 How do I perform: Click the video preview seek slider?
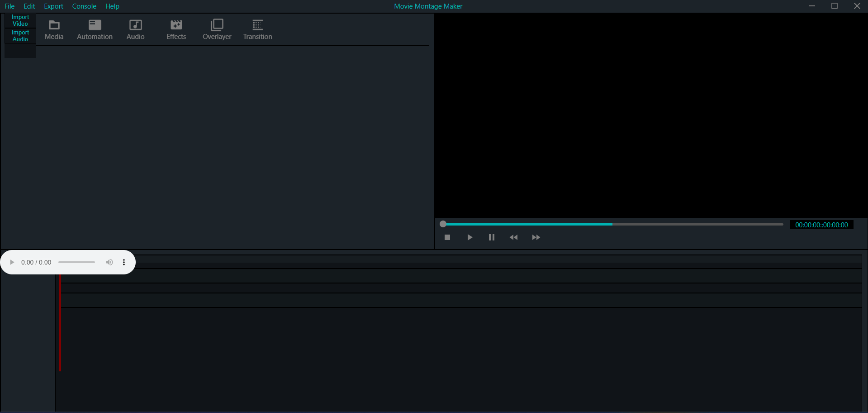pyautogui.click(x=613, y=224)
